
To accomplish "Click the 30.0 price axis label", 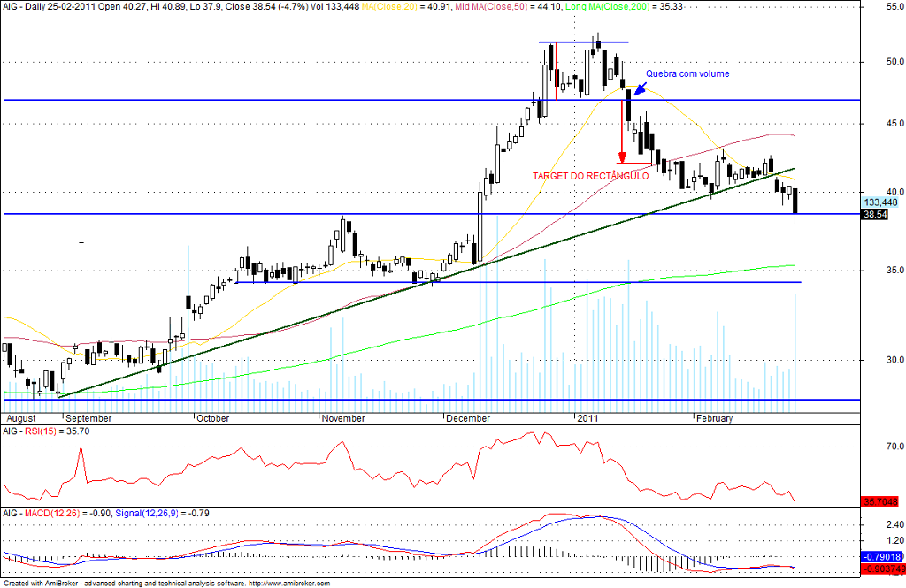I will [x=894, y=359].
